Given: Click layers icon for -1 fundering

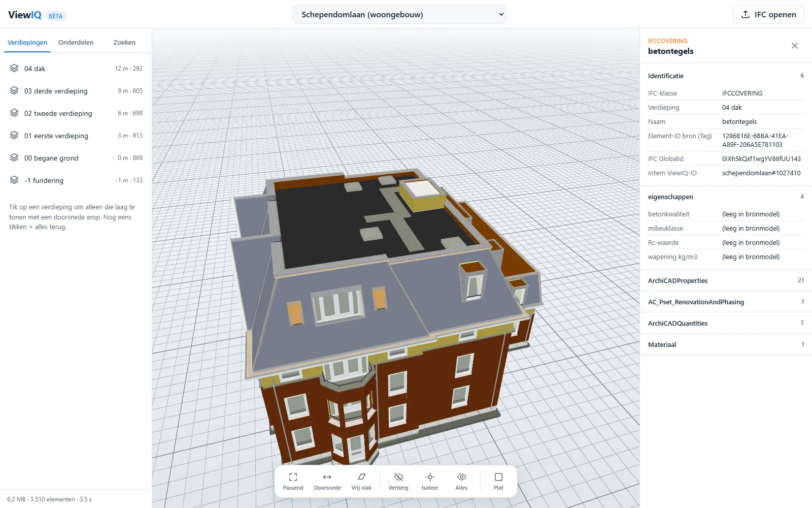Looking at the screenshot, I should click(x=14, y=180).
